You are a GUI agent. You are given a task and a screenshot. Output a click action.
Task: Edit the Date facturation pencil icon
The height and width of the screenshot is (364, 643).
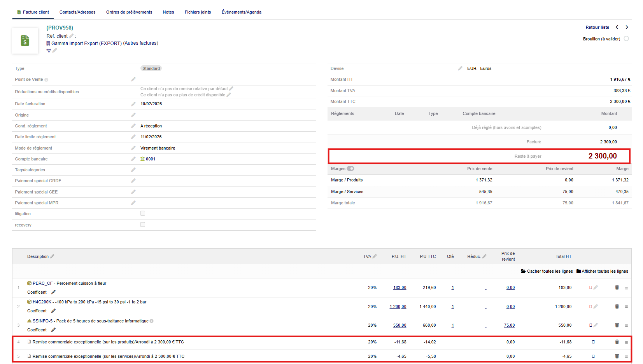[133, 104]
